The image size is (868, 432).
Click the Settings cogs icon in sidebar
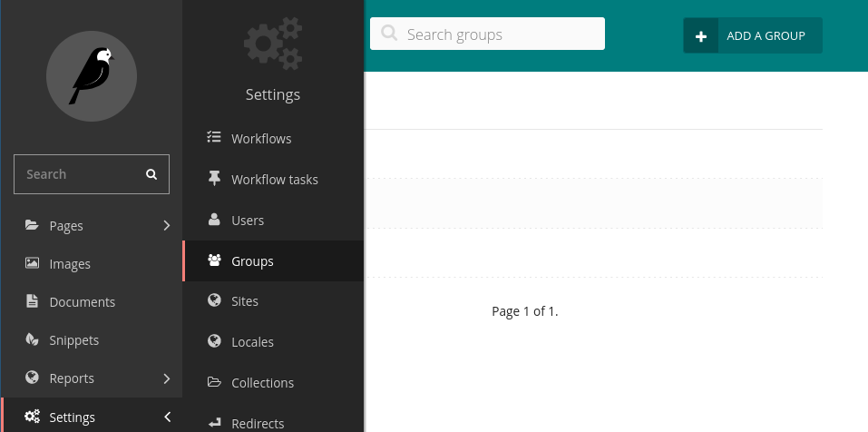tap(32, 417)
